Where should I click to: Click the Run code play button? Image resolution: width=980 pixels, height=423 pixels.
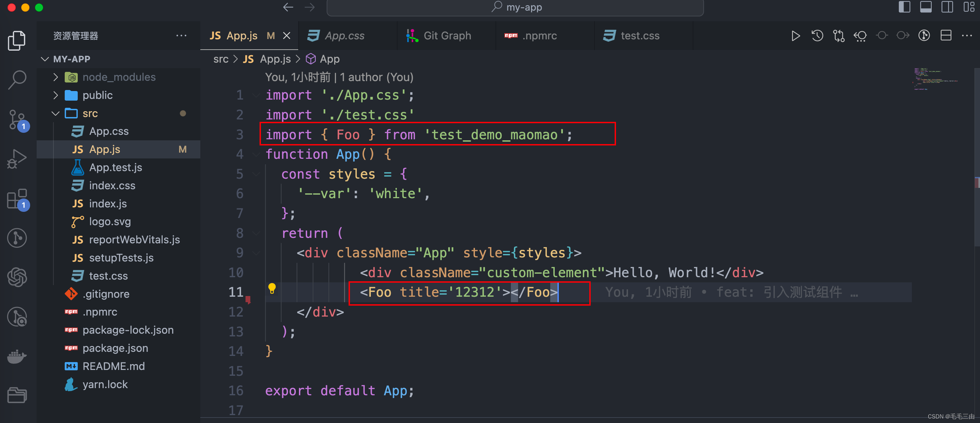tap(795, 36)
